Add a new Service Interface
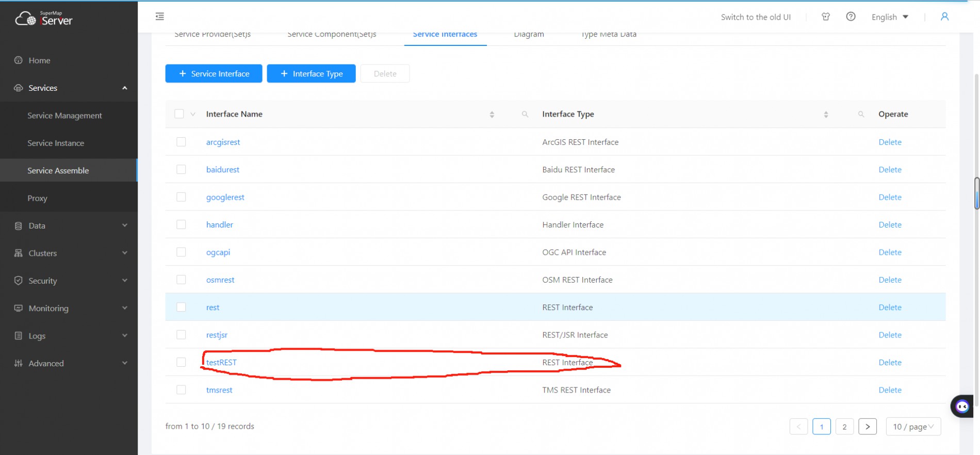Image resolution: width=980 pixels, height=455 pixels. coord(214,74)
